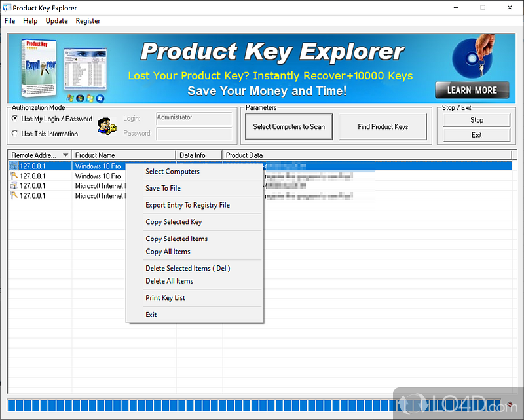Click Select Computers to Scan button
Image resolution: width=524 pixels, height=420 pixels.
289,126
